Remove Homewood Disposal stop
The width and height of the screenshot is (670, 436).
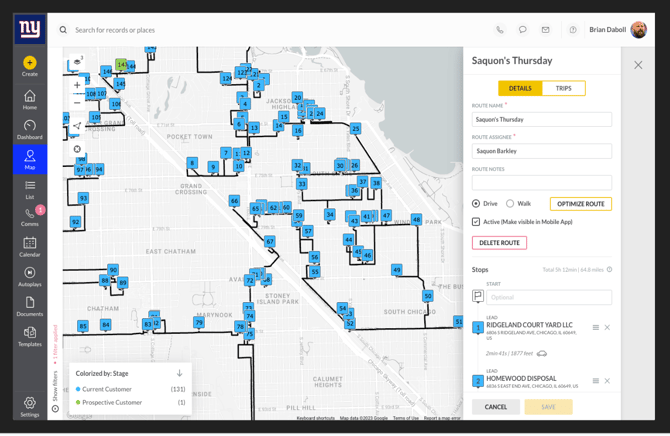pyautogui.click(x=607, y=381)
